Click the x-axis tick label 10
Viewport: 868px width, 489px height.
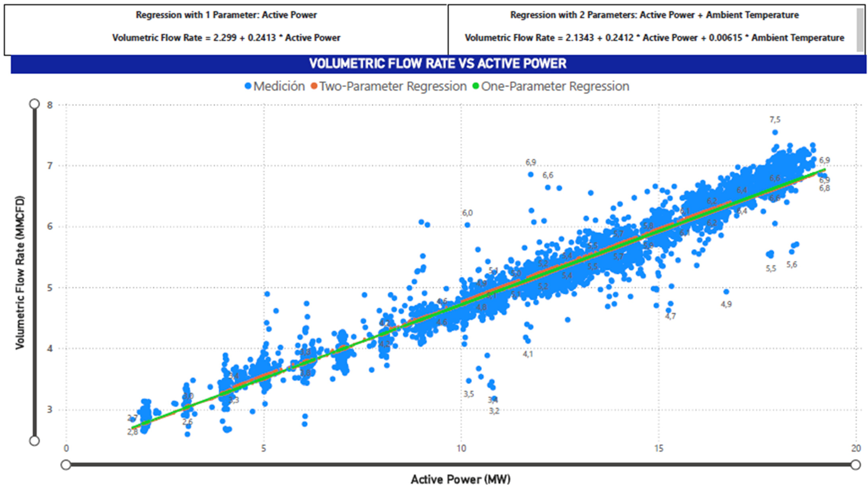(461, 448)
